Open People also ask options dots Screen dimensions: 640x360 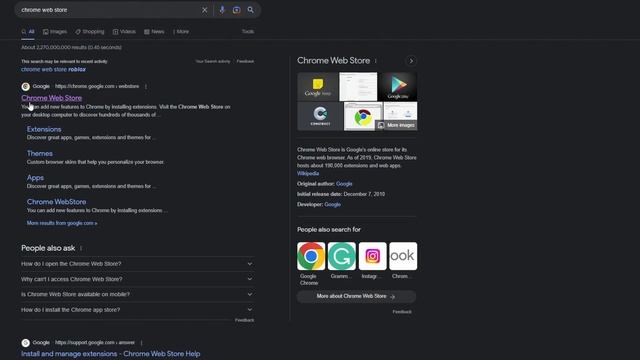pos(81,248)
